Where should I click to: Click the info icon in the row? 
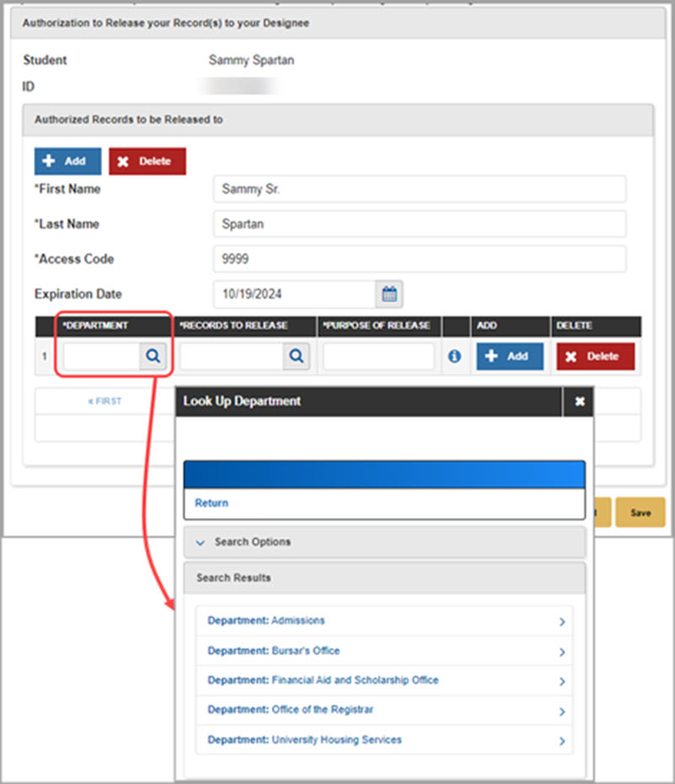pyautogui.click(x=455, y=356)
